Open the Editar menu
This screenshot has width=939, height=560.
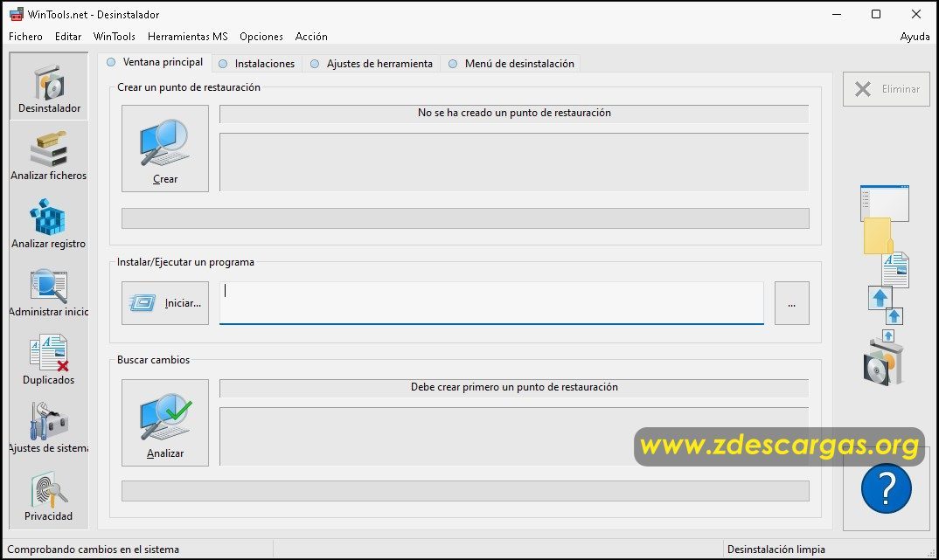coord(68,37)
